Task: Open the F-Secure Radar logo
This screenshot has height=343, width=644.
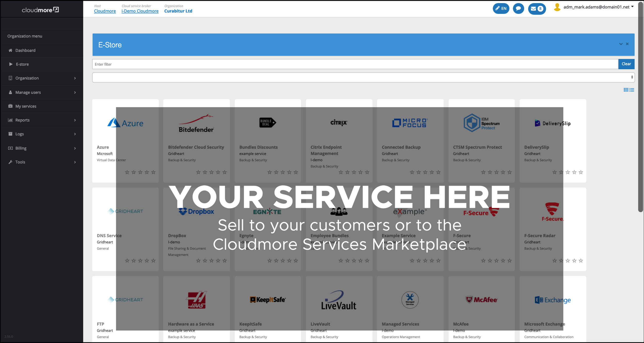Action: 553,212
